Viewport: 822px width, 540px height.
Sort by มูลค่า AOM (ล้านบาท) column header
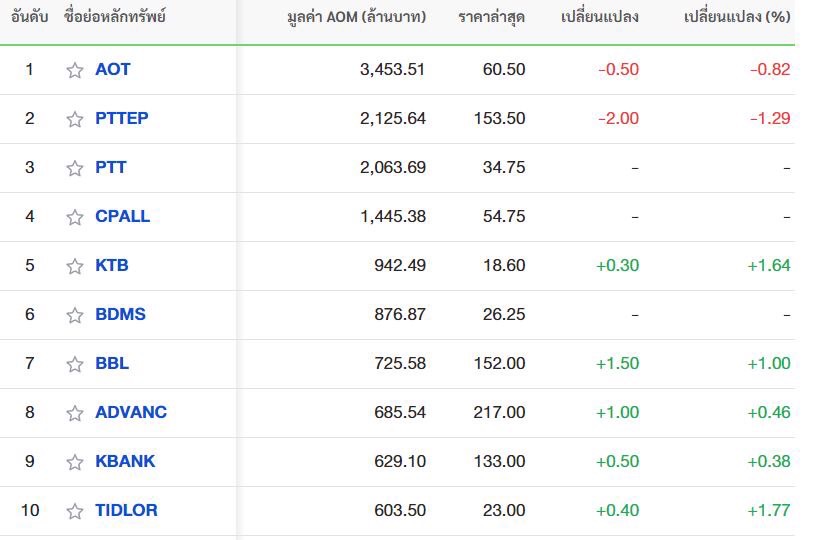(x=356, y=17)
